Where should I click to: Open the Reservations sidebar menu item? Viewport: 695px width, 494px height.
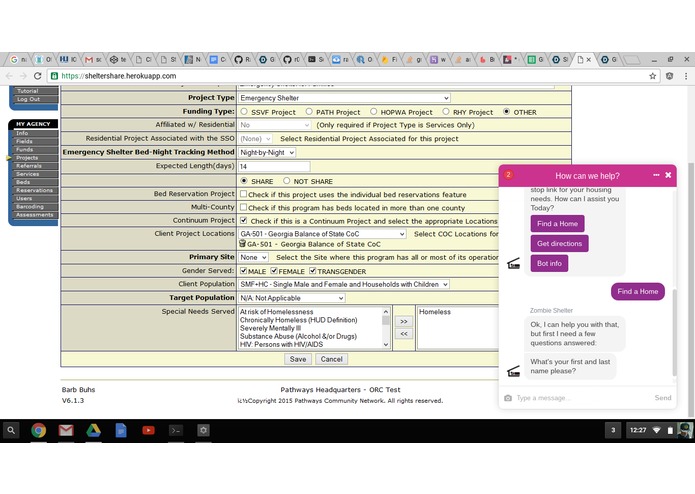[x=35, y=190]
